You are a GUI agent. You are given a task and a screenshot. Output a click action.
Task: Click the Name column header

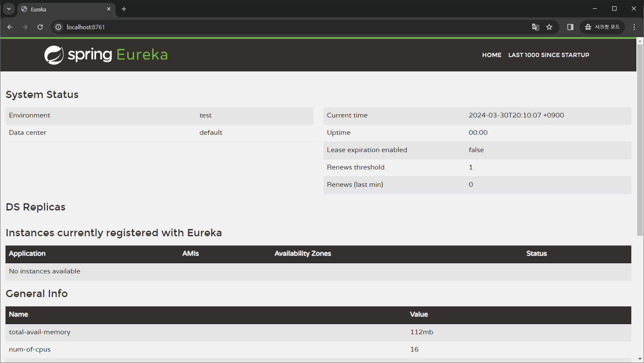19,314
